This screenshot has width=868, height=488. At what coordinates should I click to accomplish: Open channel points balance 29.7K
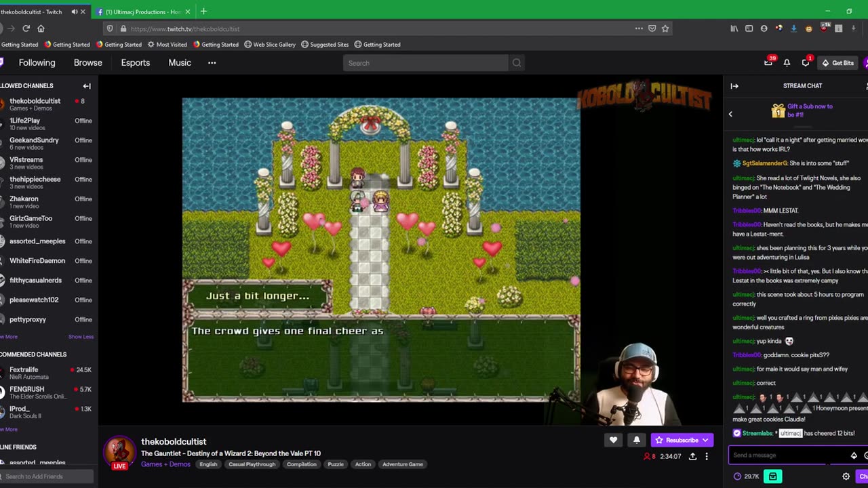pyautogui.click(x=747, y=476)
